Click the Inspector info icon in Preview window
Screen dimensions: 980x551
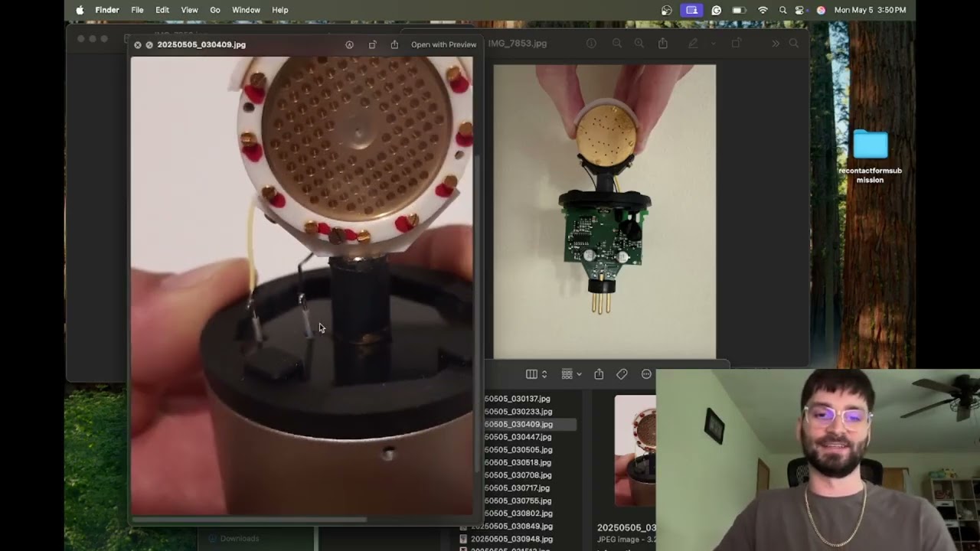pos(591,44)
